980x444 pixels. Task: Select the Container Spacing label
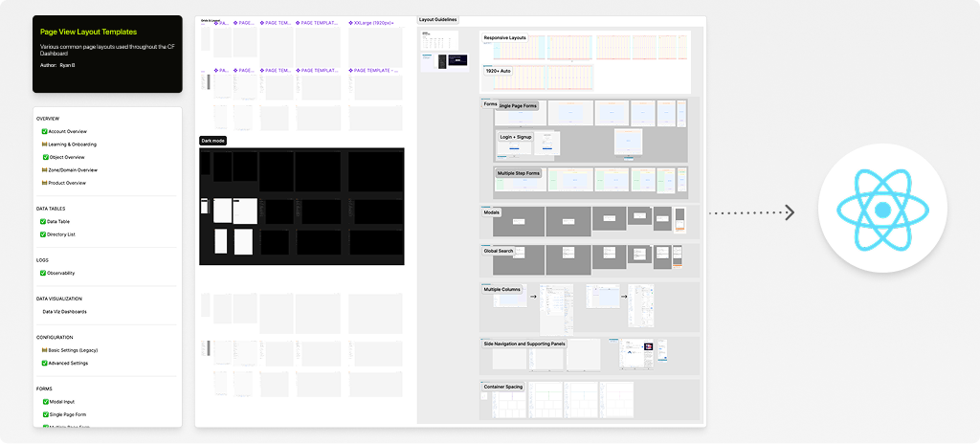pos(503,388)
